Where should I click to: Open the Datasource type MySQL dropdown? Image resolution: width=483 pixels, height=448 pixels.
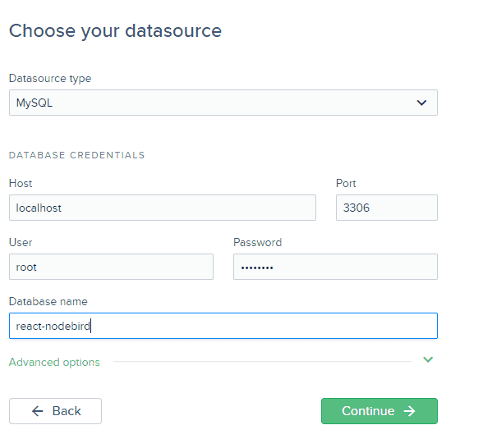pyautogui.click(x=223, y=103)
